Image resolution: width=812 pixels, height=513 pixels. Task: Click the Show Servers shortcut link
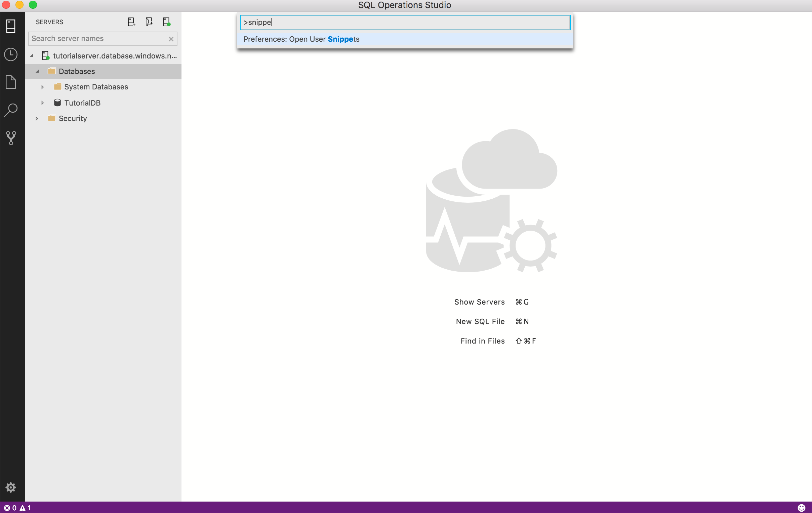click(x=479, y=302)
